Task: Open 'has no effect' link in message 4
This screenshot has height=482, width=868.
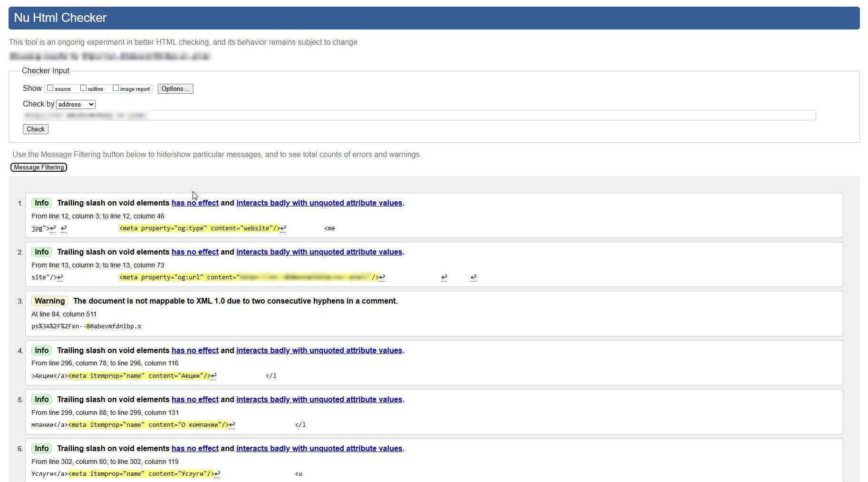Action: [x=195, y=350]
